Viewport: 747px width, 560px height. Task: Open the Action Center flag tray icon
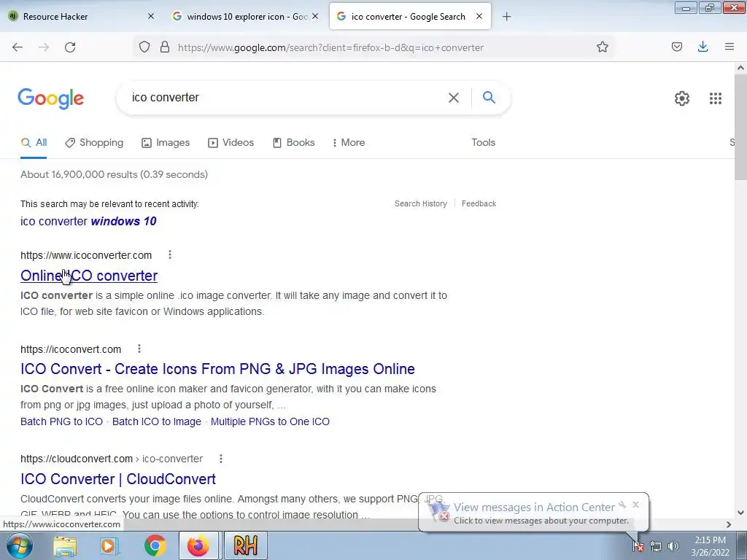[638, 545]
